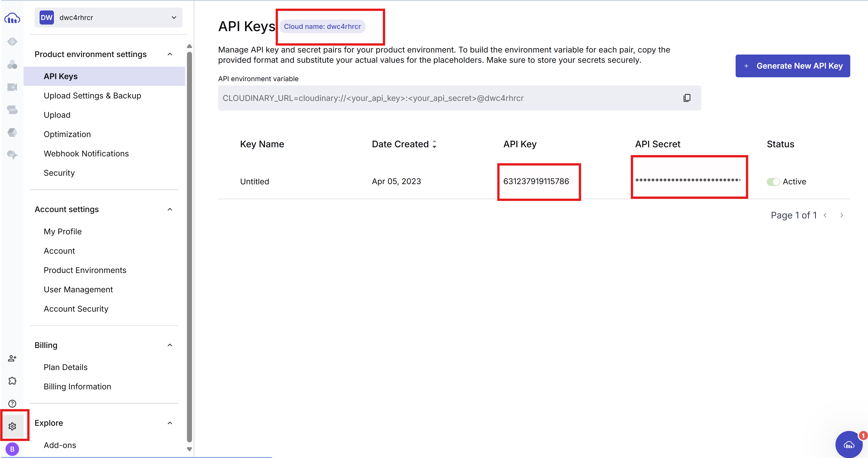Open Product Environments page
The image size is (868, 458).
(x=85, y=270)
